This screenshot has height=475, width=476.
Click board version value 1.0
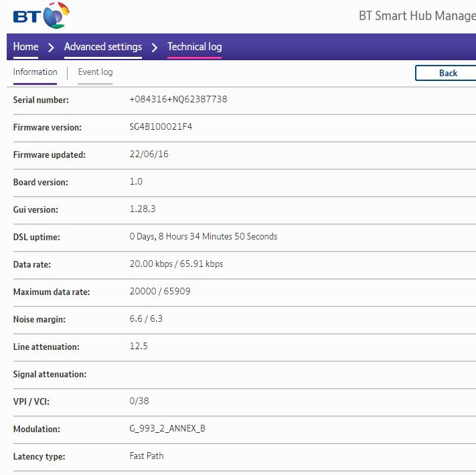click(136, 181)
